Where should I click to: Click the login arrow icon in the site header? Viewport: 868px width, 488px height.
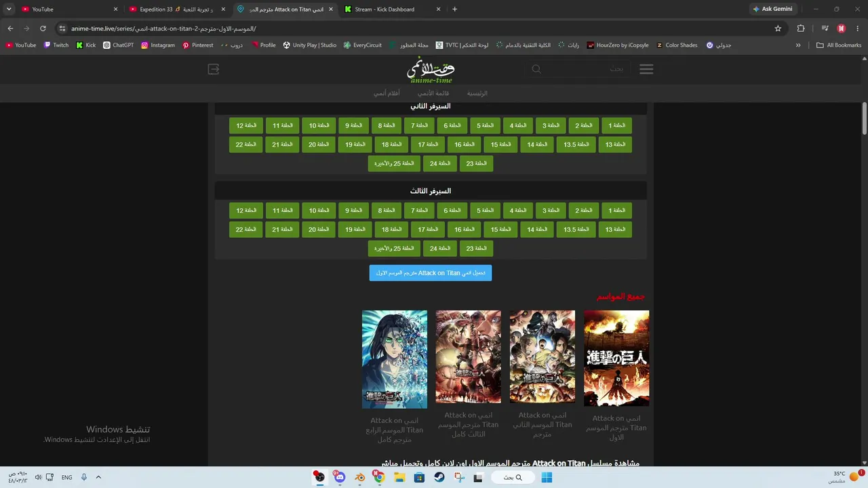tap(214, 69)
